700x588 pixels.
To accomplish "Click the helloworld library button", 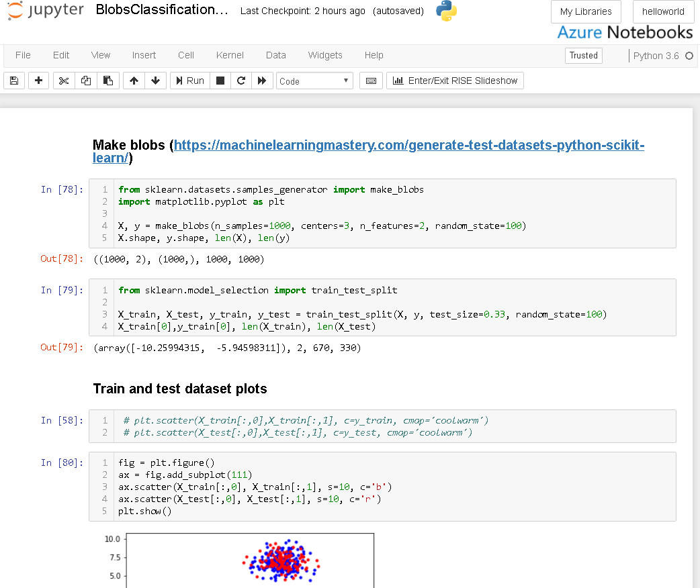I will (663, 11).
